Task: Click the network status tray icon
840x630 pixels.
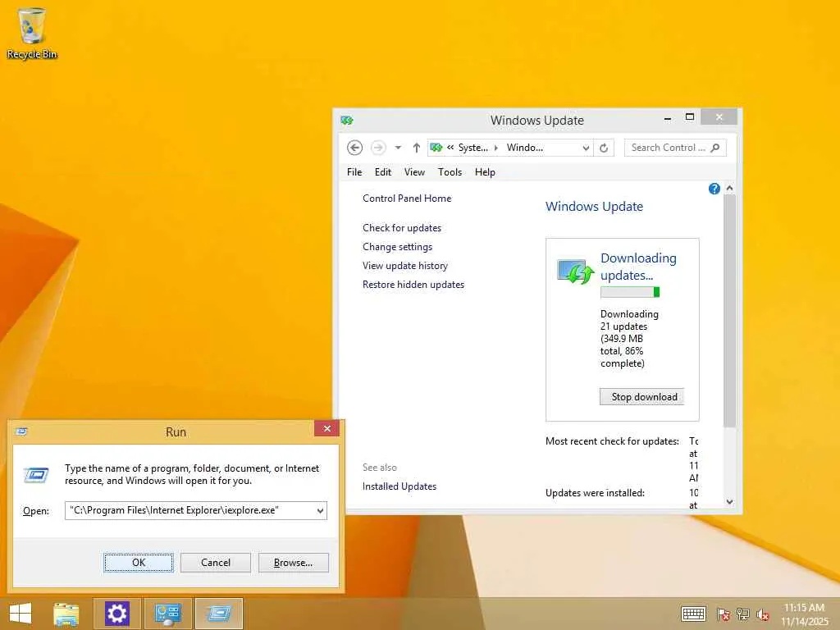Action: click(x=743, y=614)
